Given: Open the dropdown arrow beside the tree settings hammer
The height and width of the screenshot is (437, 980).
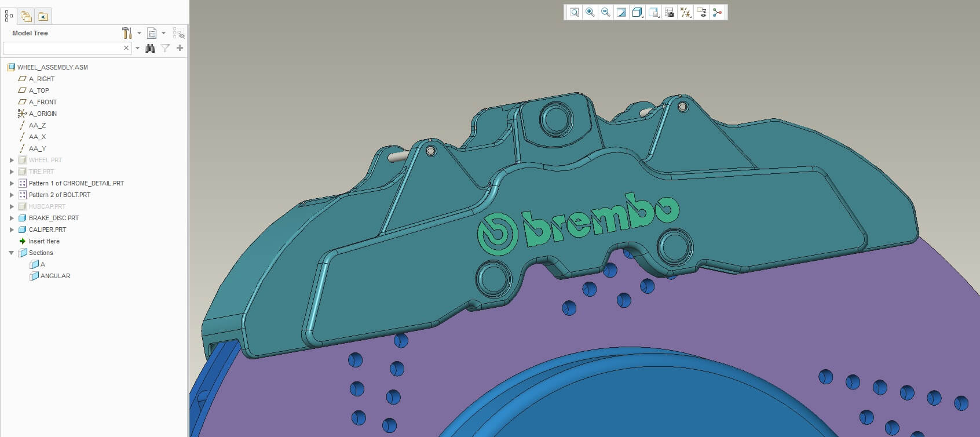Looking at the screenshot, I should pyautogui.click(x=139, y=33).
